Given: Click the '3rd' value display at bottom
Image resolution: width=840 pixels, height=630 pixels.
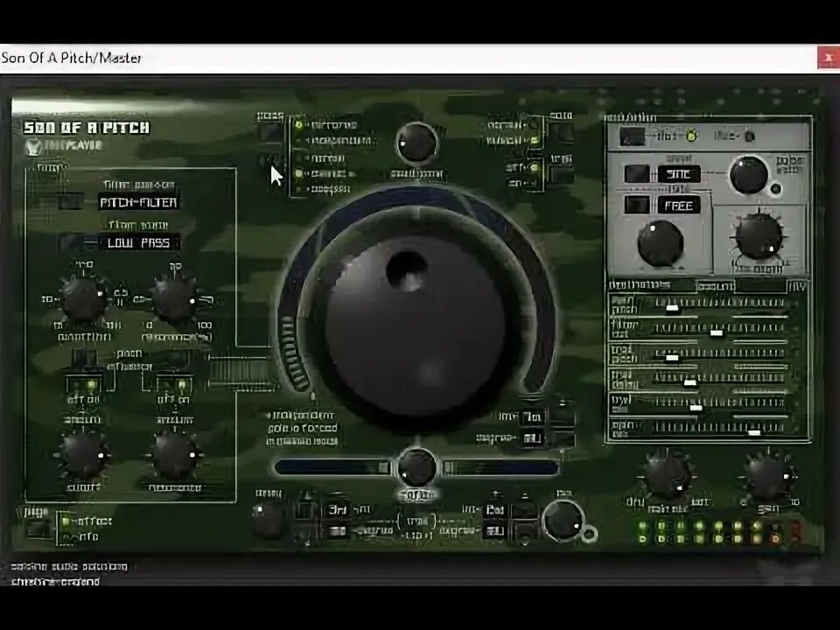Looking at the screenshot, I should click(x=337, y=509).
